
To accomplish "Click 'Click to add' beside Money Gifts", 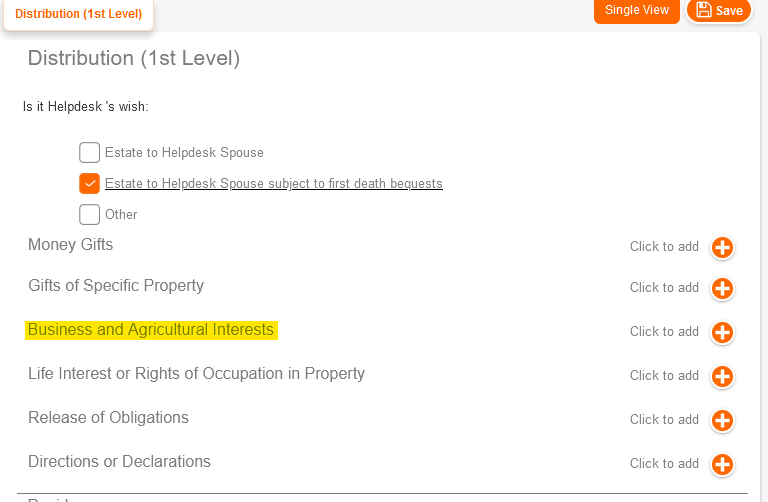I will tap(664, 247).
